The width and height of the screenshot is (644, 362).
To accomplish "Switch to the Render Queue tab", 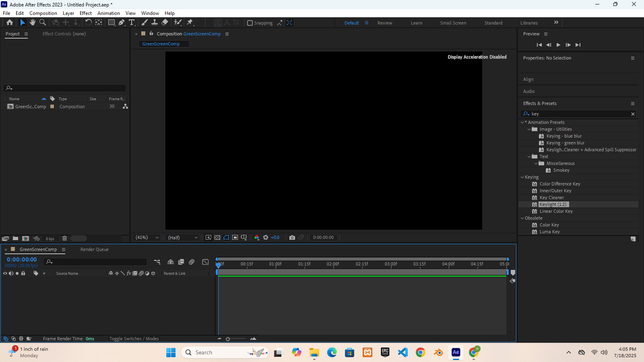I will click(95, 249).
